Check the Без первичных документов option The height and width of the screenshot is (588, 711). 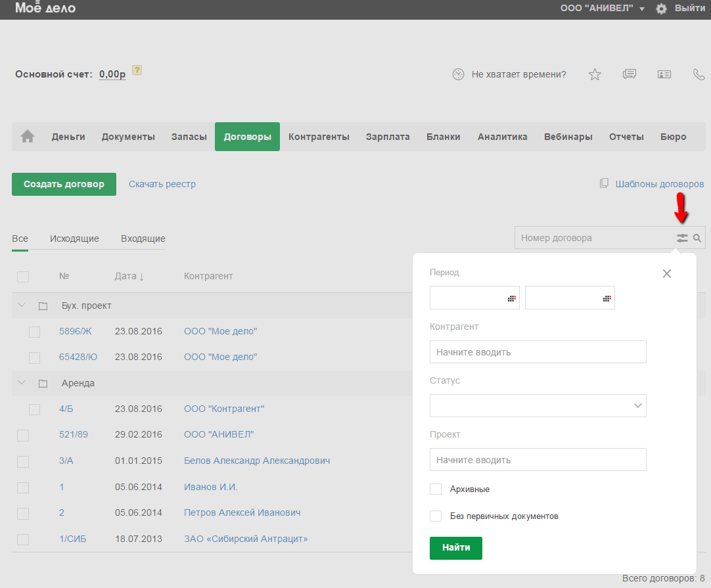(x=436, y=516)
